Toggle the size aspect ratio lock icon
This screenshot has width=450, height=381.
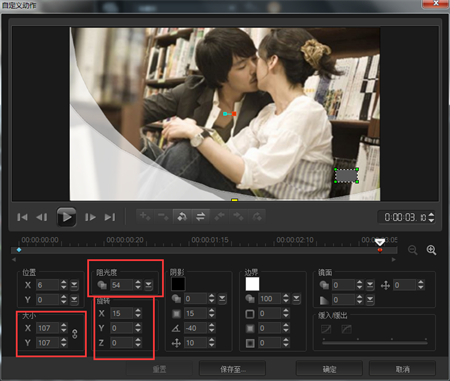click(75, 334)
